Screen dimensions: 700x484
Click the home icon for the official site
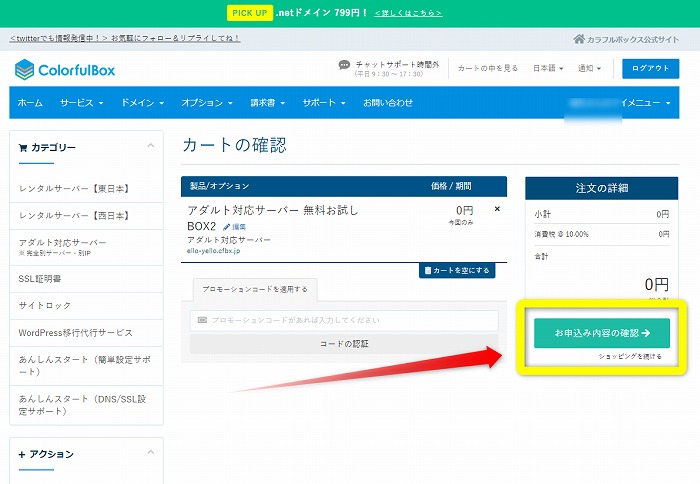pos(579,39)
